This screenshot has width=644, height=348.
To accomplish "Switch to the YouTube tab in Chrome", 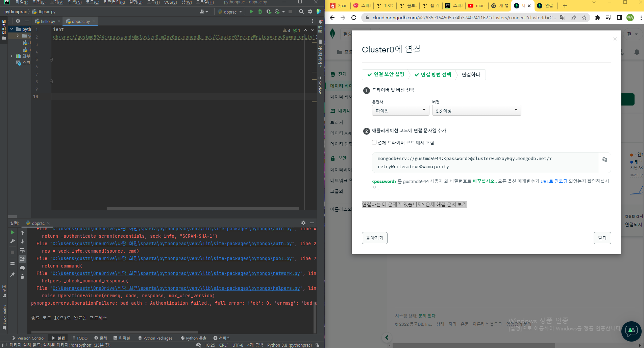I will [x=476, y=6].
